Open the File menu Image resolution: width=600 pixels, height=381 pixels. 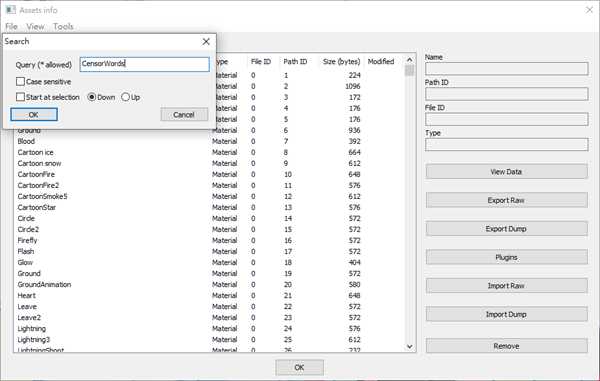(x=11, y=26)
